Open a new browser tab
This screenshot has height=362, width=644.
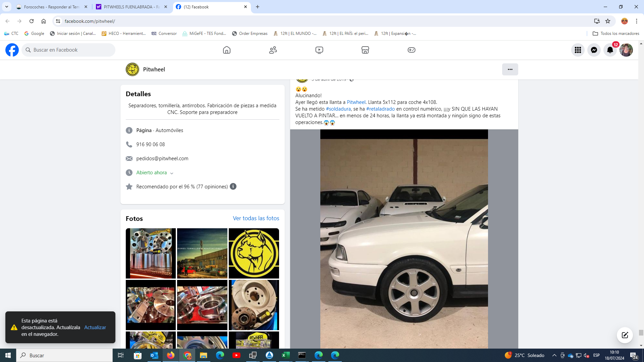(x=258, y=7)
